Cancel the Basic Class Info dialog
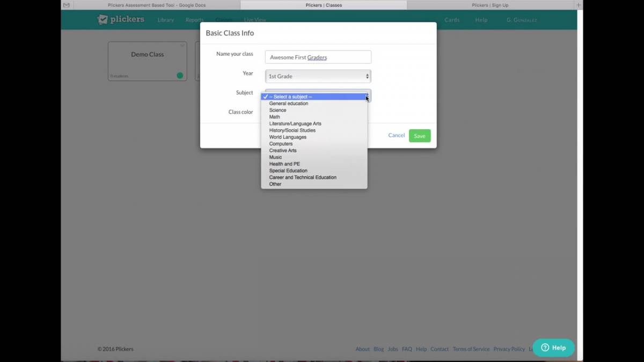 (x=397, y=135)
